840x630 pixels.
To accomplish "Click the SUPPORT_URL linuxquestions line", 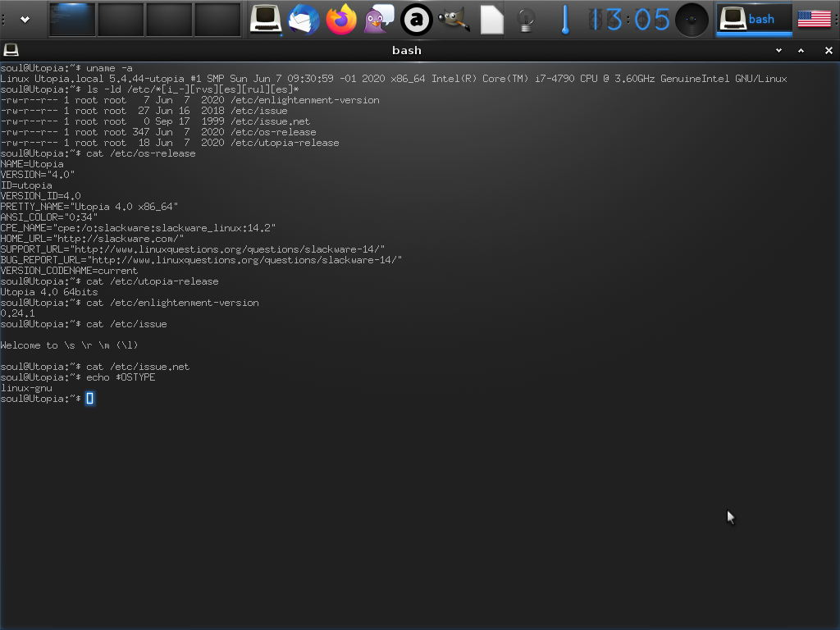I will point(192,249).
